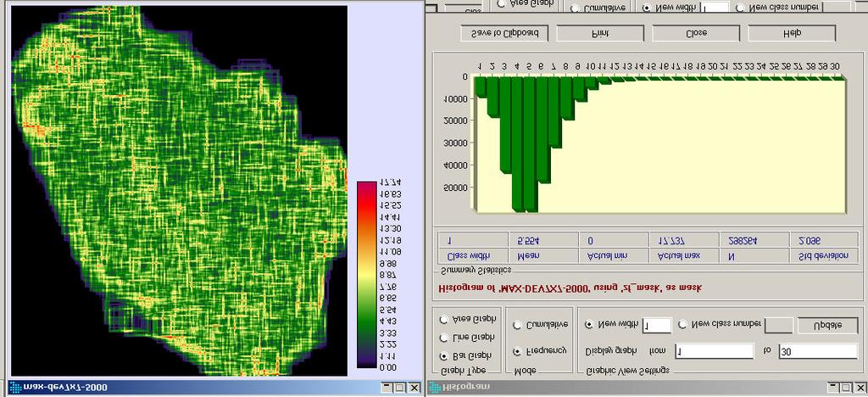Maximize the max-dev7x7-2000 map window

pos(400,388)
